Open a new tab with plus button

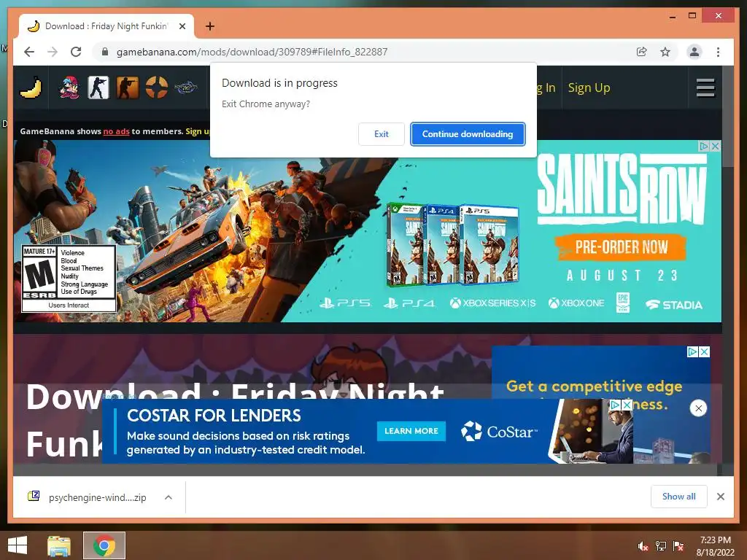[209, 26]
